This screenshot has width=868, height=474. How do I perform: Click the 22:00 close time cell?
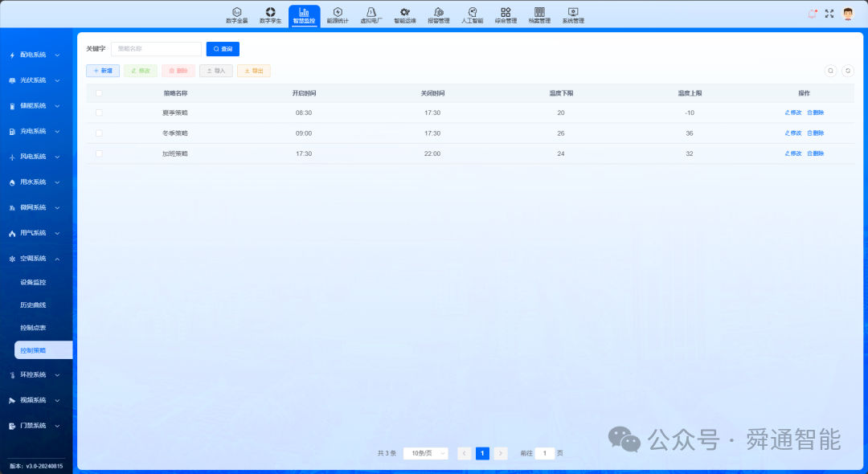point(432,153)
